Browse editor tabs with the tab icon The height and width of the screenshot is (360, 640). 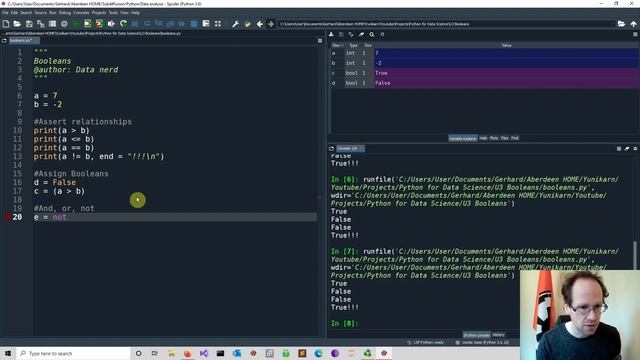[4, 41]
